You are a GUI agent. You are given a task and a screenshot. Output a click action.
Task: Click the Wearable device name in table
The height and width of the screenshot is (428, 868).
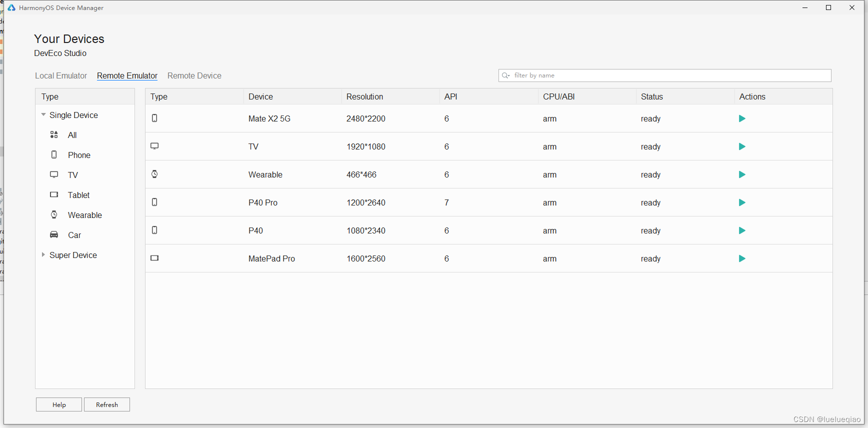(x=265, y=174)
